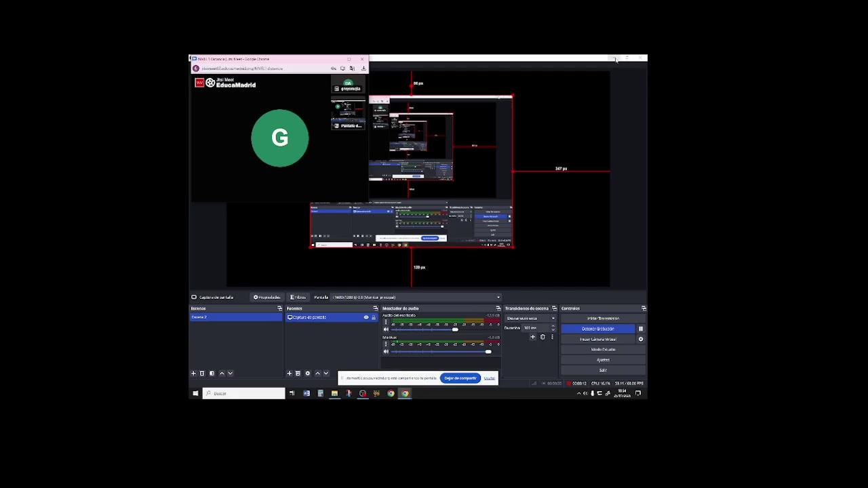This screenshot has height=488, width=868.
Task: Click the Windows taskbar search box
Action: click(x=243, y=393)
